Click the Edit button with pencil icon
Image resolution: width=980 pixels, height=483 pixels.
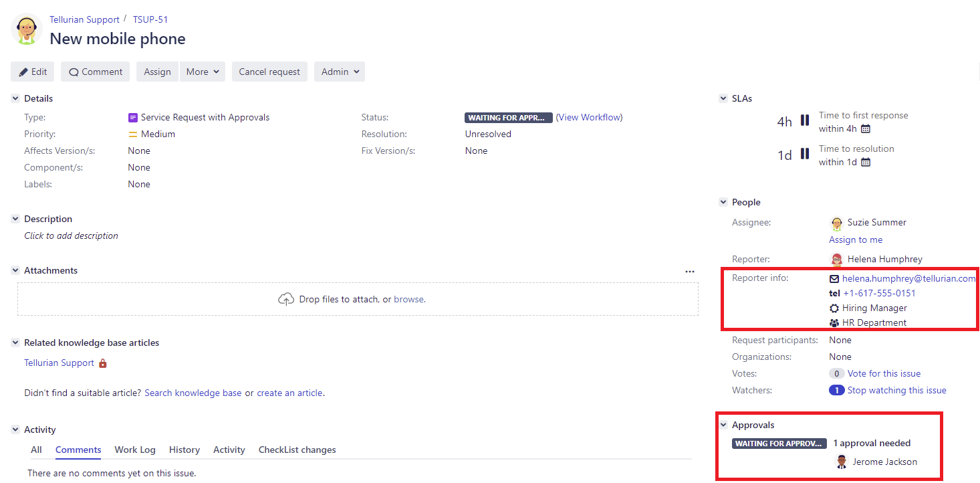click(33, 72)
